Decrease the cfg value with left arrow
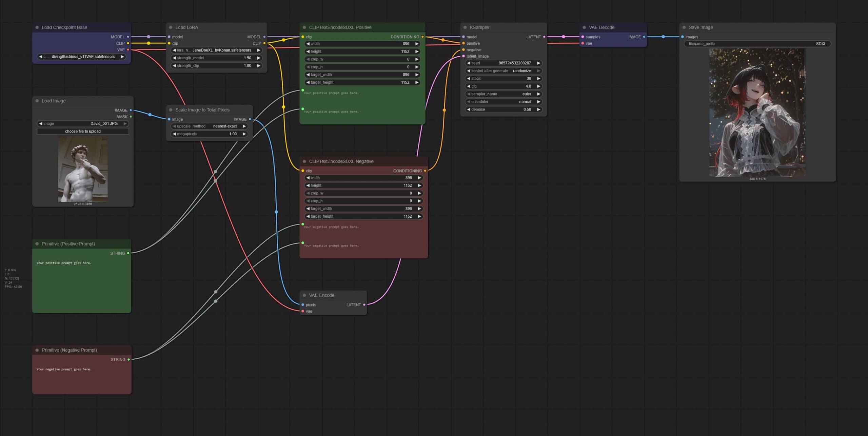868x436 pixels. (469, 86)
